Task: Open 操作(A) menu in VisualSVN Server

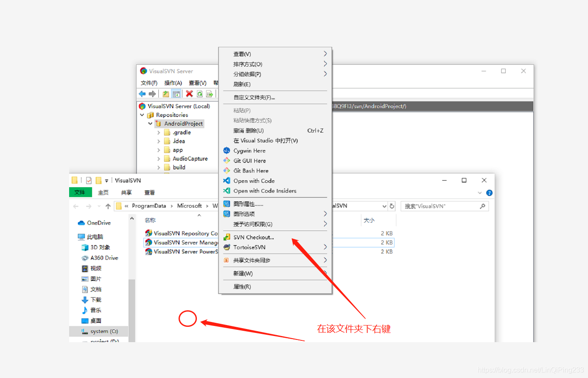Action: [x=173, y=83]
